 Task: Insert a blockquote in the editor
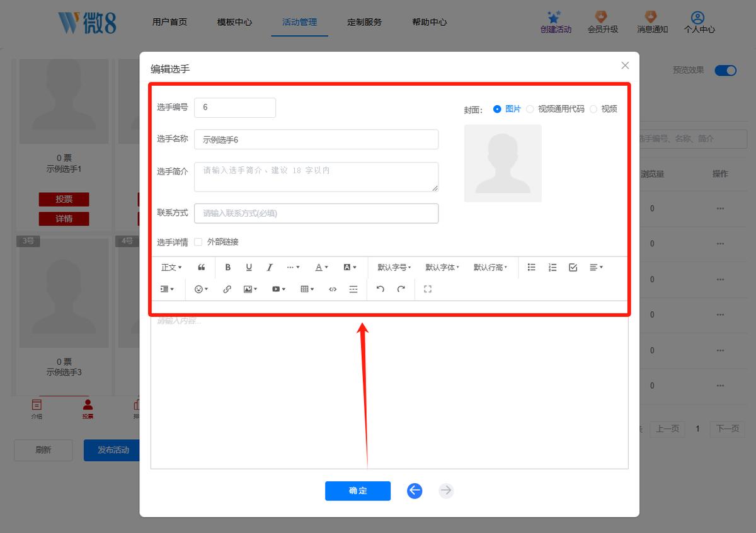pos(202,267)
